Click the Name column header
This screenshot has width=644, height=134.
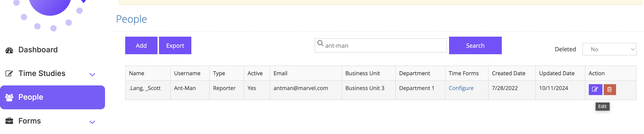pos(148,73)
